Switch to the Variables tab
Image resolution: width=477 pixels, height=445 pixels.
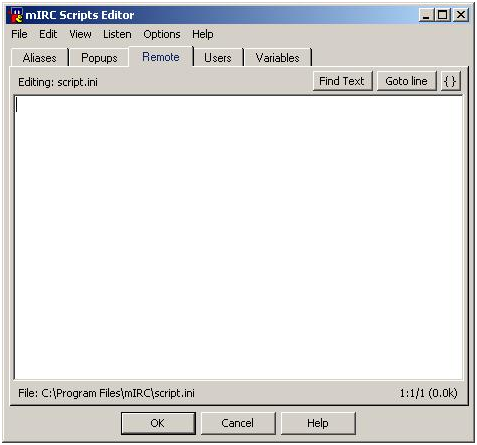click(x=277, y=58)
